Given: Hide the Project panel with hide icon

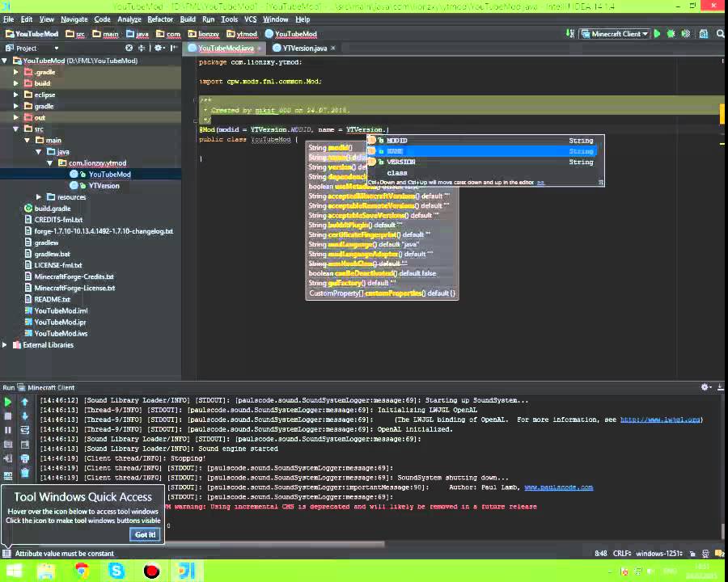Looking at the screenshot, I should [174, 48].
